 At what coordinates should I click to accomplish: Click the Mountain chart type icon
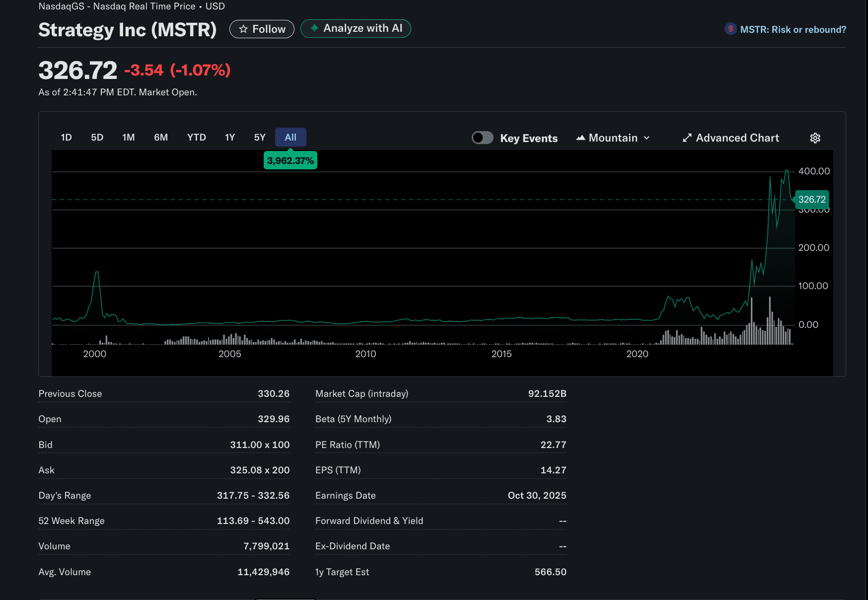580,138
